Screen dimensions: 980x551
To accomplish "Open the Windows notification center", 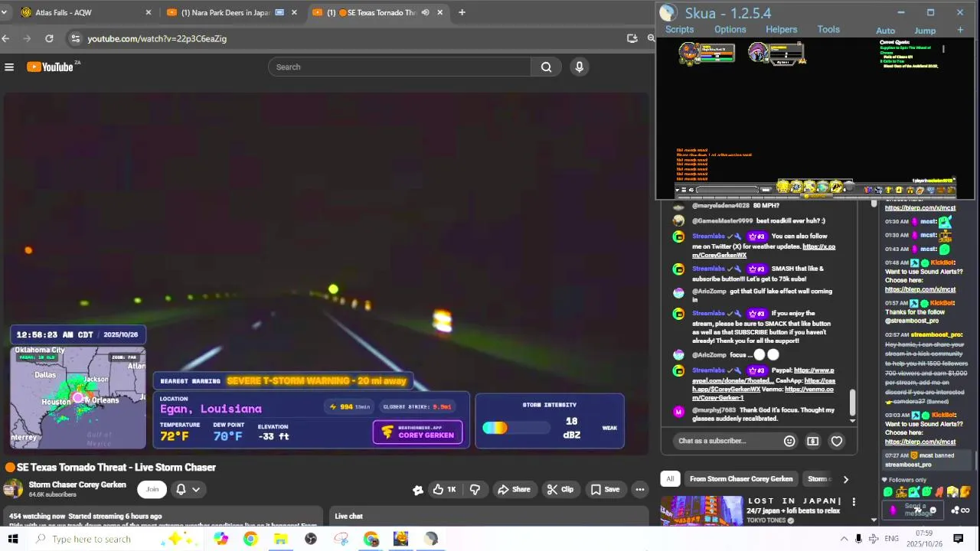I will [958, 539].
